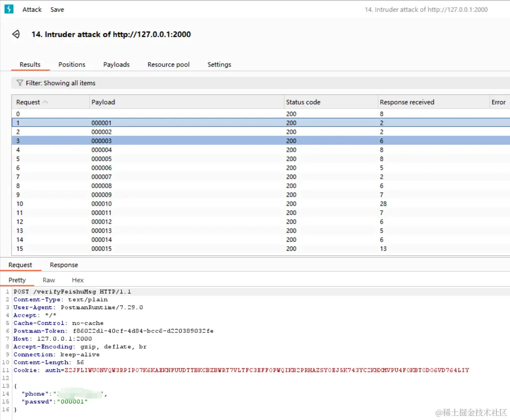Click the intruder attack target icon beside title
This screenshot has width=510, height=420.
pyautogui.click(x=16, y=34)
